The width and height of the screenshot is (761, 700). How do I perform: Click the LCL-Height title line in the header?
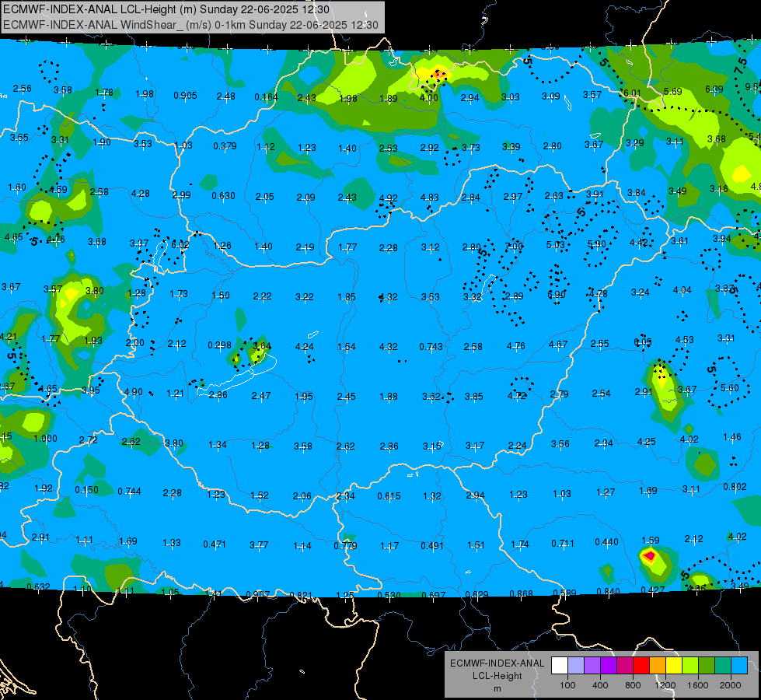coord(166,9)
